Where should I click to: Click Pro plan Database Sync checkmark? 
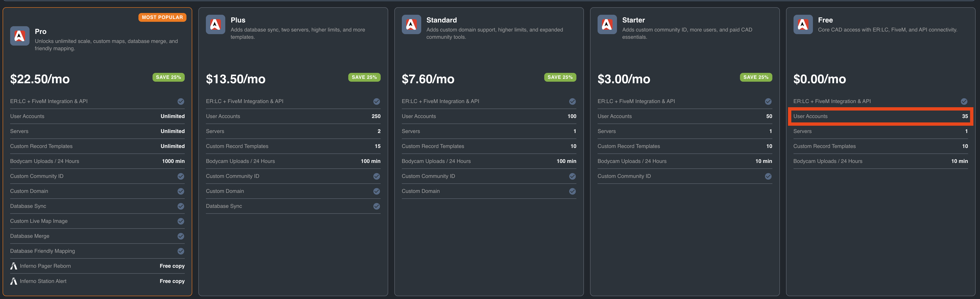click(181, 206)
